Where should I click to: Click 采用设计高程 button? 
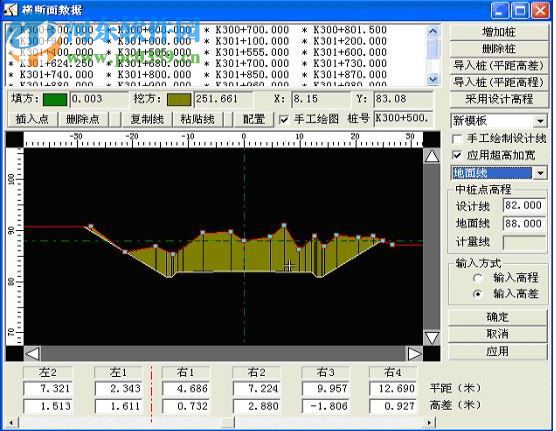point(499,99)
